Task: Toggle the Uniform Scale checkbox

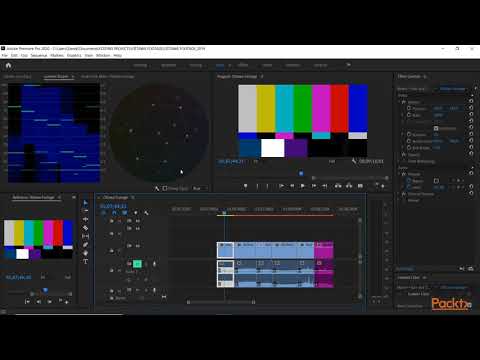Action: (x=436, y=128)
